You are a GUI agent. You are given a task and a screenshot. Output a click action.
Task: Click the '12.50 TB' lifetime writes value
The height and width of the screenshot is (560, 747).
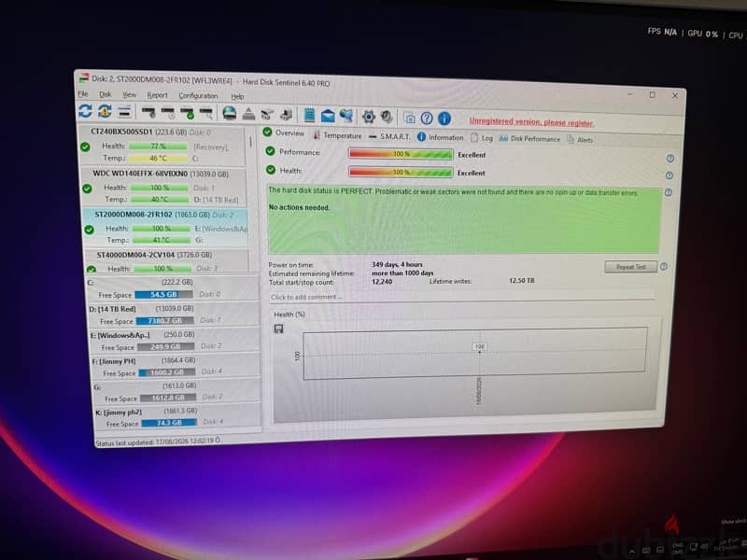[x=522, y=281]
